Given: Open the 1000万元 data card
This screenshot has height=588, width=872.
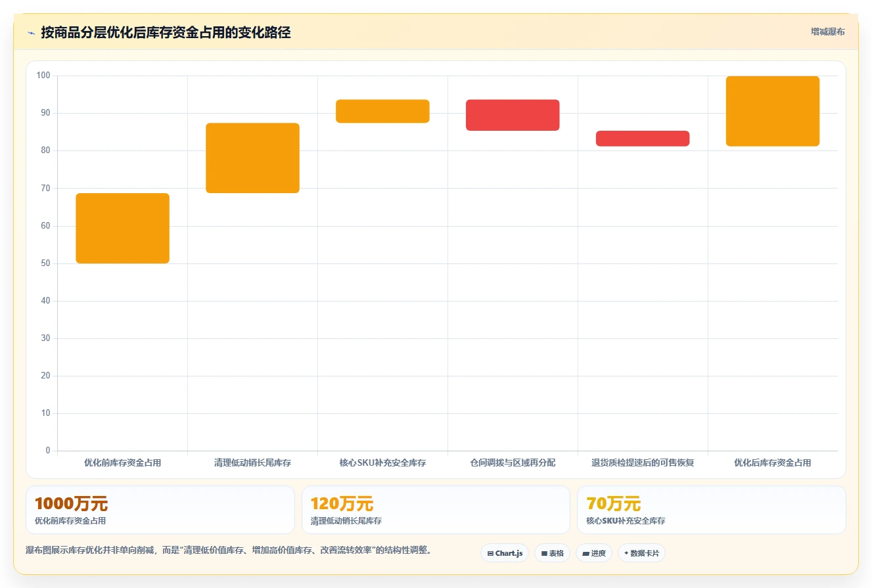Looking at the screenshot, I should coord(160,510).
